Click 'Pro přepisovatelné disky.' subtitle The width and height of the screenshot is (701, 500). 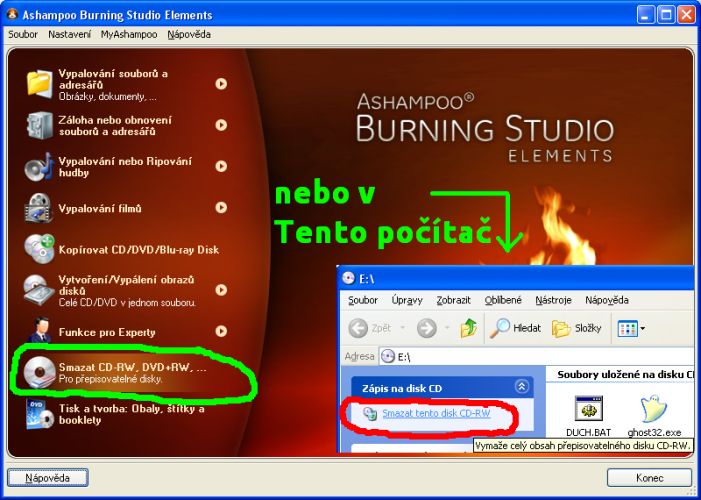(x=110, y=379)
